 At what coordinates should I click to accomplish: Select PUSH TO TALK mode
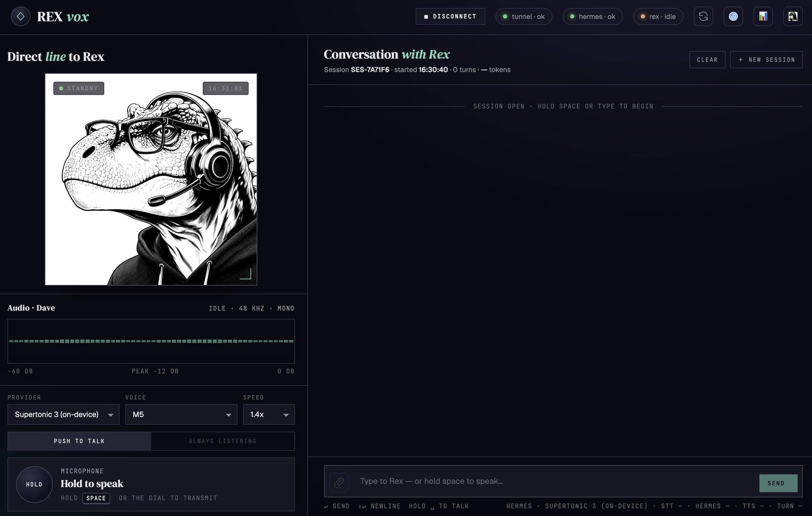coord(79,441)
